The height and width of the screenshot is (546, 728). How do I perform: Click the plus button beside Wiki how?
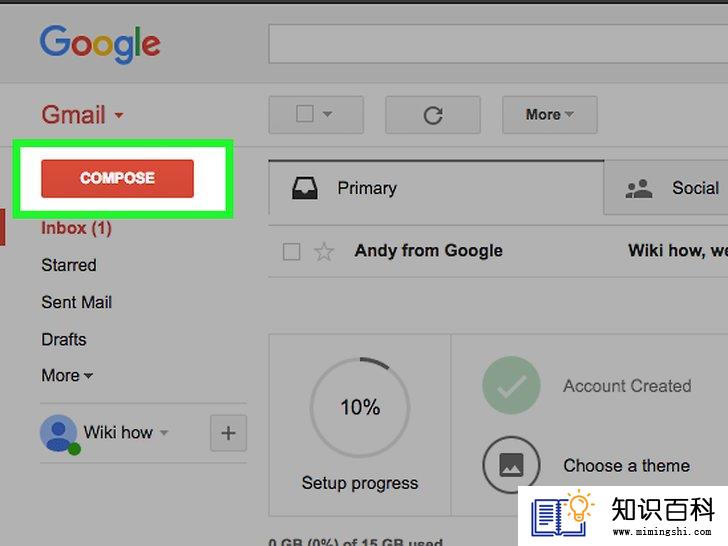pos(228,433)
